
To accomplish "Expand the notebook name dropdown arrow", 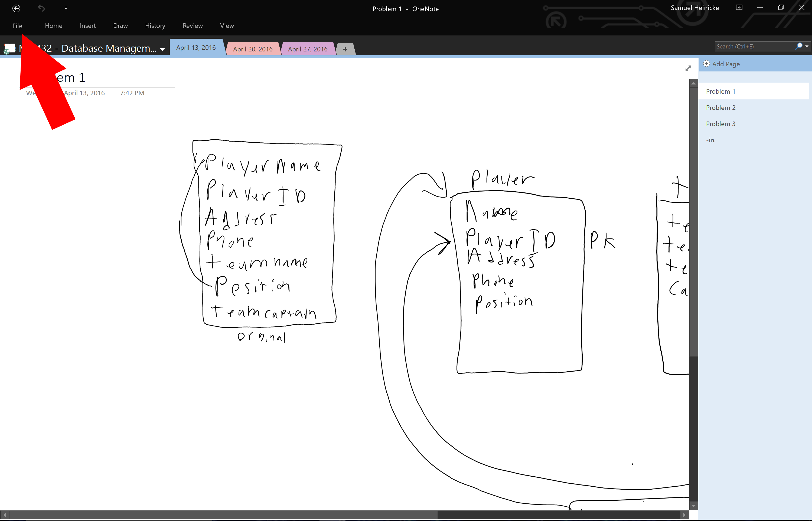I will (x=162, y=49).
